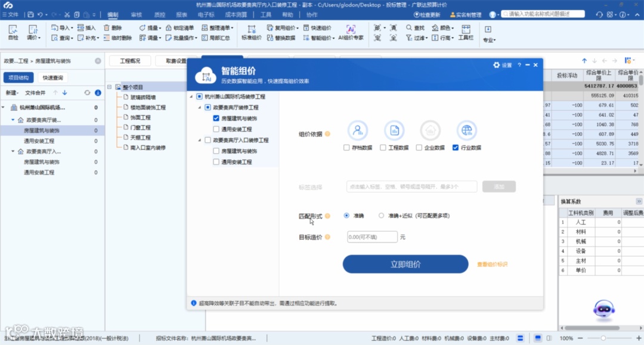
Task: Open the 编制 ribbon tab
Action: (113, 14)
